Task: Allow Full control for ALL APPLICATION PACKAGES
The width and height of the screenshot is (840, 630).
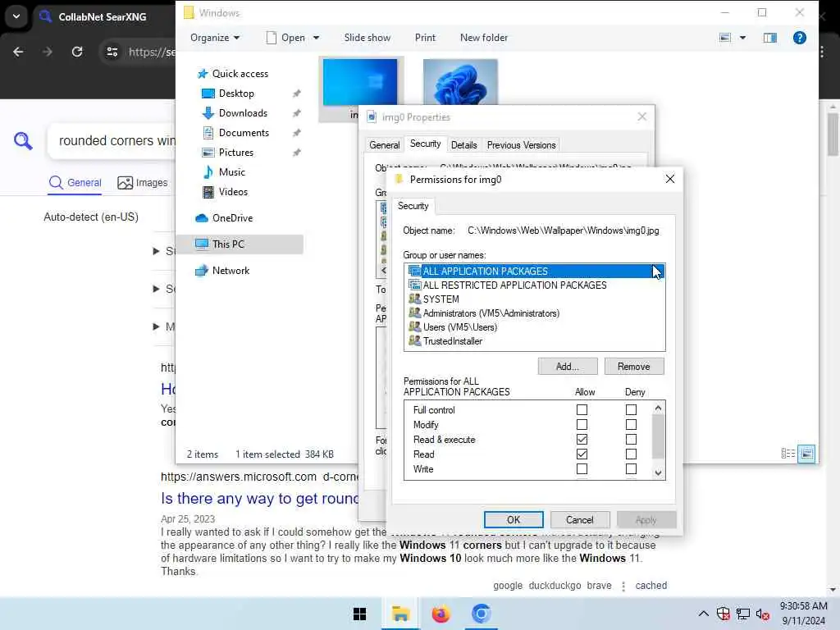Action: click(582, 410)
